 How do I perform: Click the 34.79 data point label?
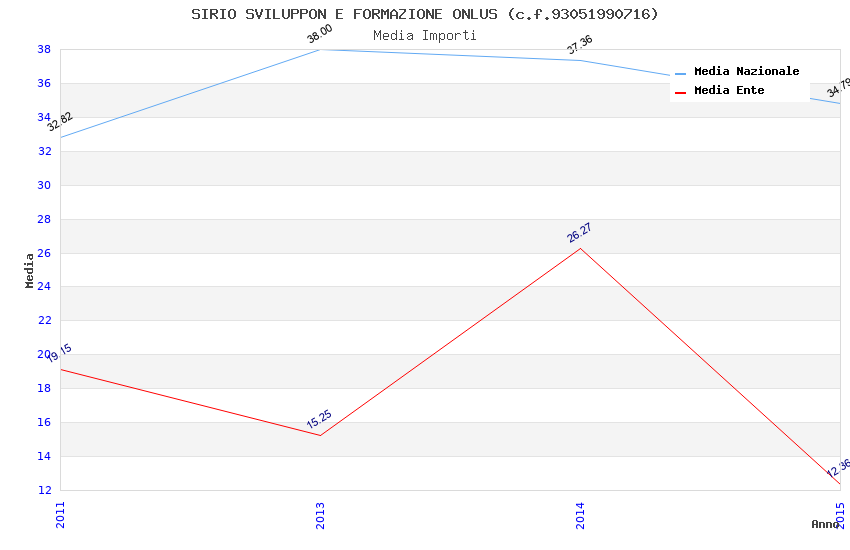[838, 89]
